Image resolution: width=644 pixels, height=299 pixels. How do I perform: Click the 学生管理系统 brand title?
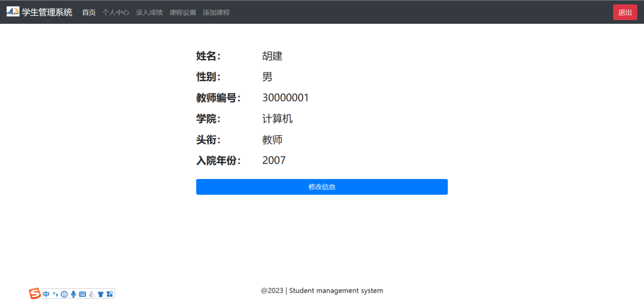(47, 13)
